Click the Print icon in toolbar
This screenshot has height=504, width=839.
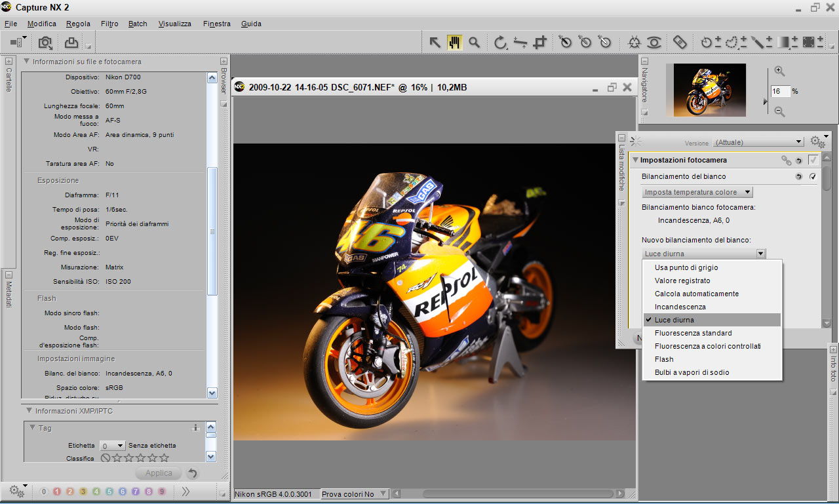click(x=71, y=43)
